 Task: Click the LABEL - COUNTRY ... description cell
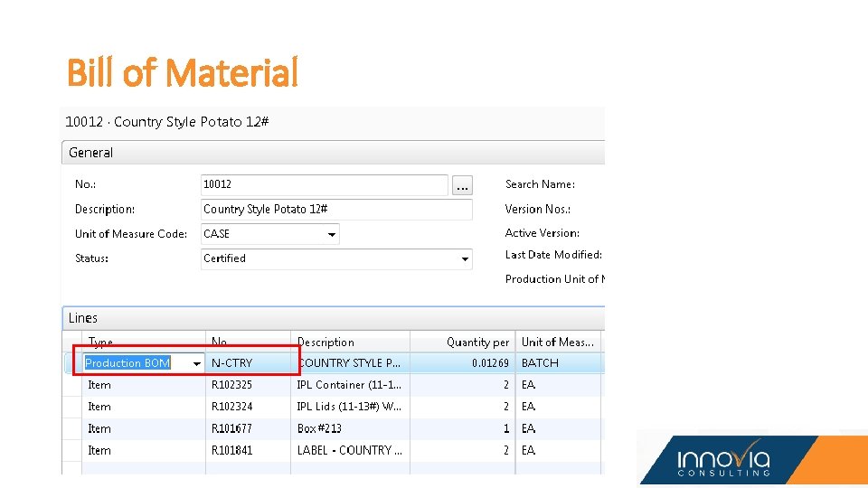351,450
